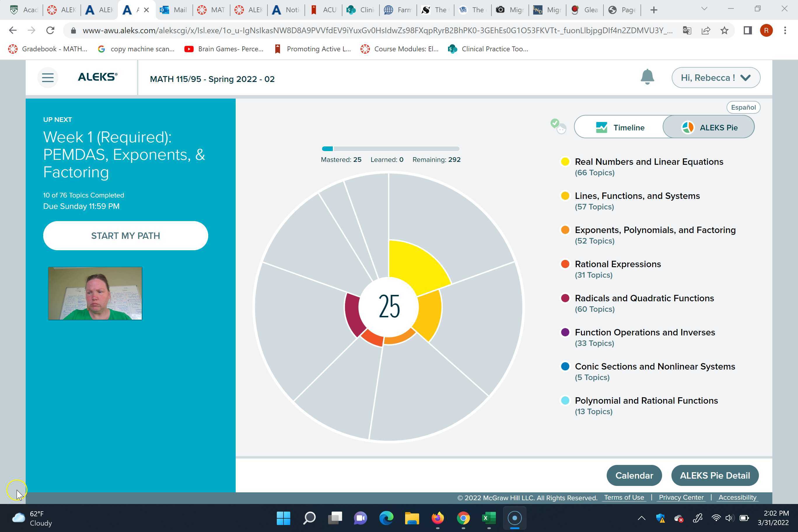Viewport: 798px width, 532px height.
Task: Open Windows Start menu
Action: click(x=283, y=518)
